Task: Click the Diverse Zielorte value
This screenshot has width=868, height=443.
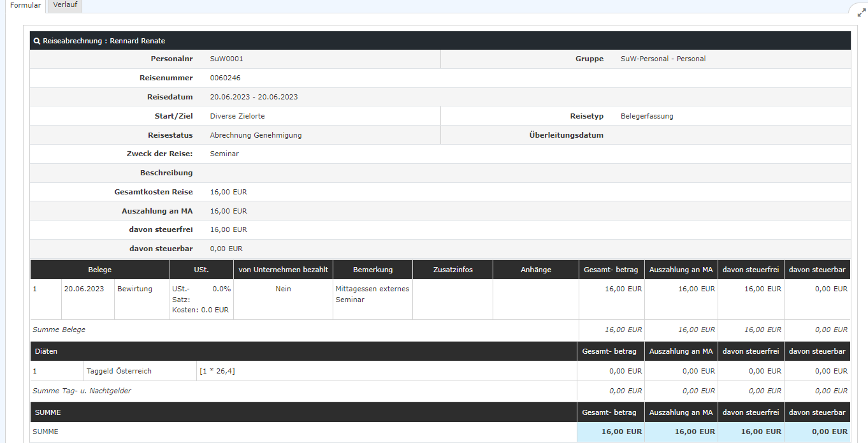Action: (237, 116)
